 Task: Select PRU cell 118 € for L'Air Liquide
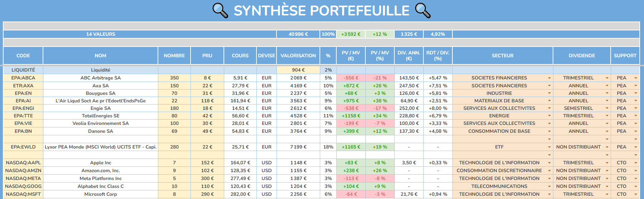coord(207,101)
